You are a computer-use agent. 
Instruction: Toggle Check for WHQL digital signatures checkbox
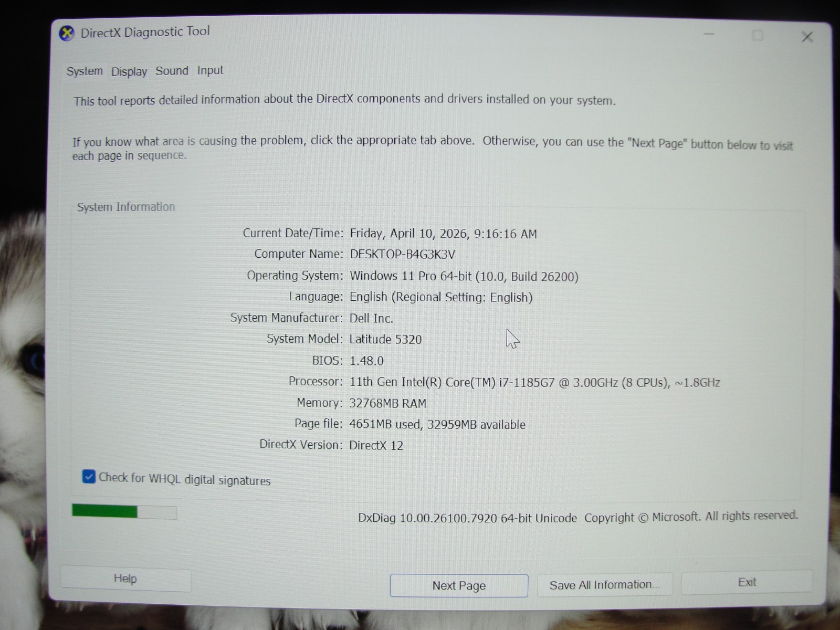point(89,477)
